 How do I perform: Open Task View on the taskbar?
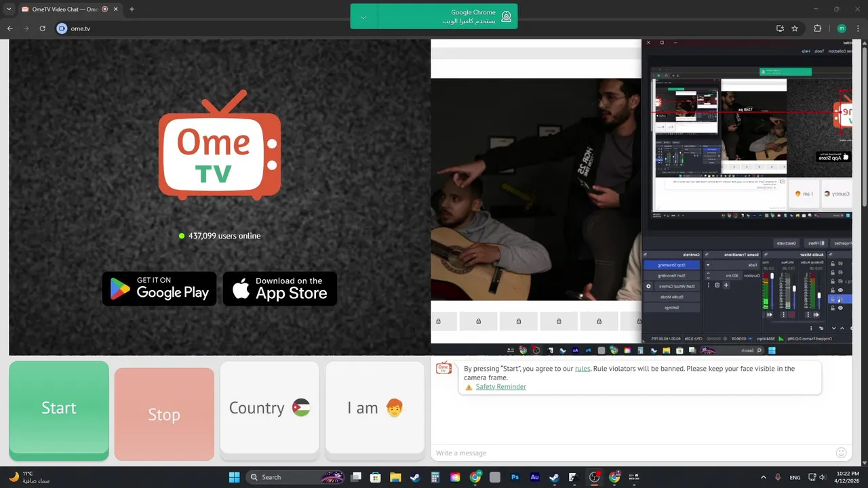[x=355, y=477]
